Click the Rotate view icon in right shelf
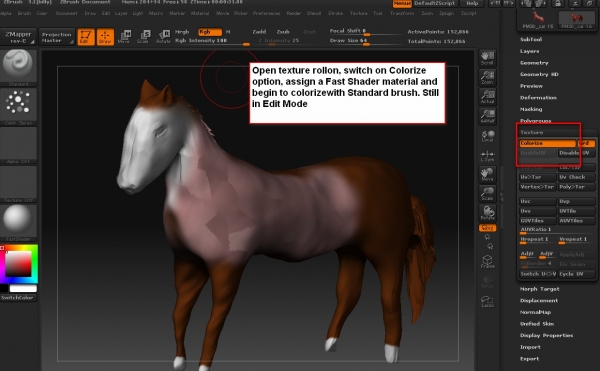The width and height of the screenshot is (600, 371). click(488, 213)
